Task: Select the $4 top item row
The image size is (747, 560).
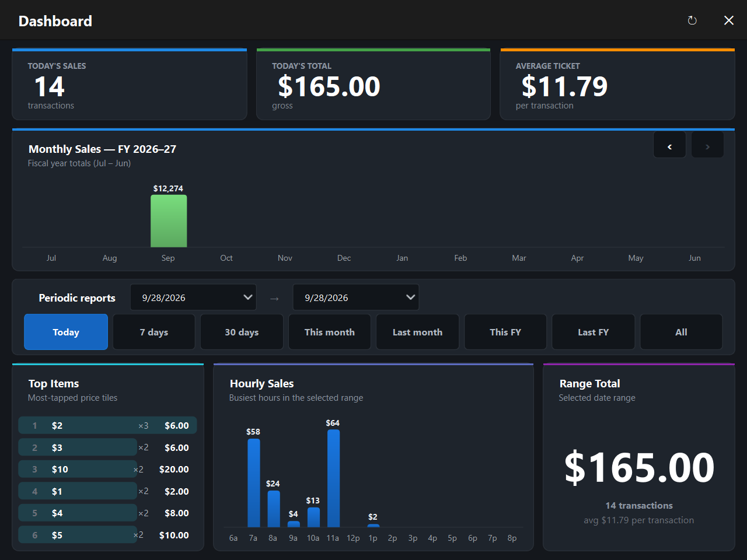Action: point(107,513)
